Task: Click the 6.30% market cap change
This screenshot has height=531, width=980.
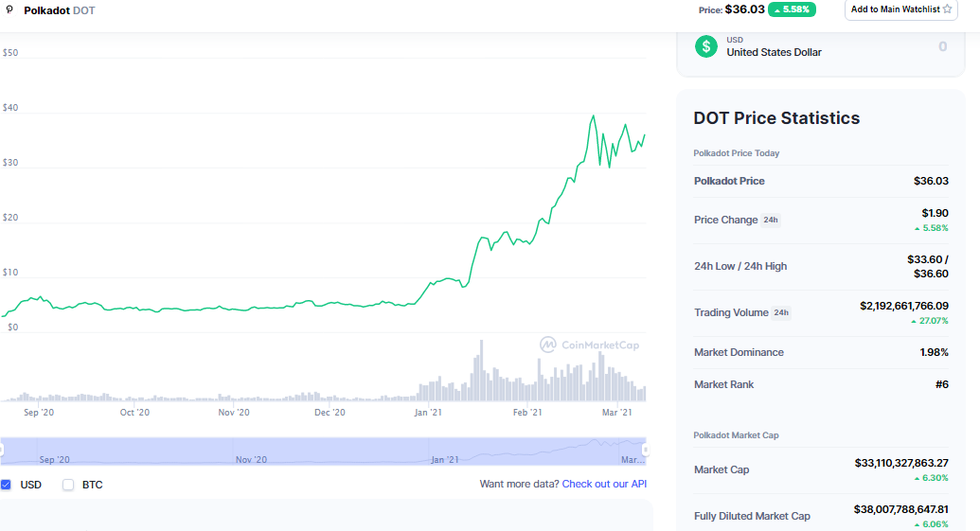Action: tap(932, 478)
